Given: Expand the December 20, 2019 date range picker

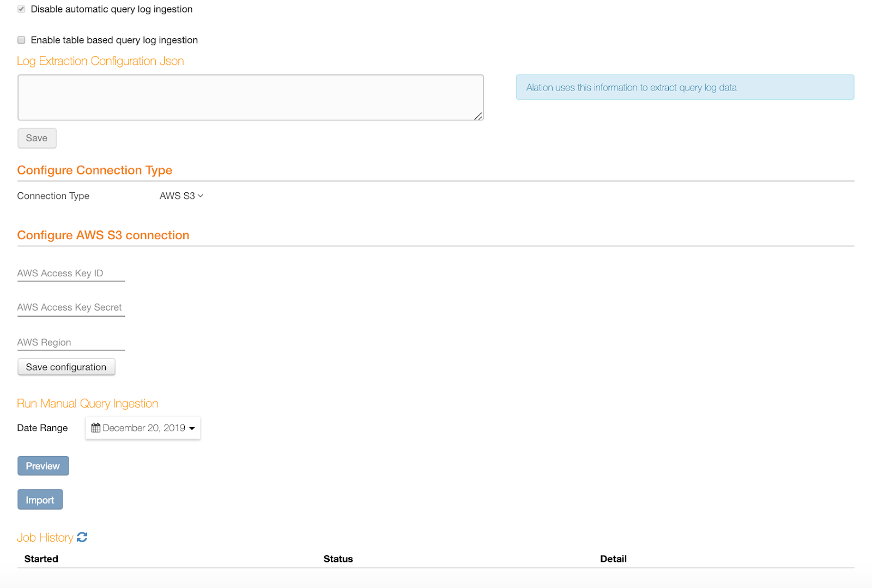Looking at the screenshot, I should point(143,428).
